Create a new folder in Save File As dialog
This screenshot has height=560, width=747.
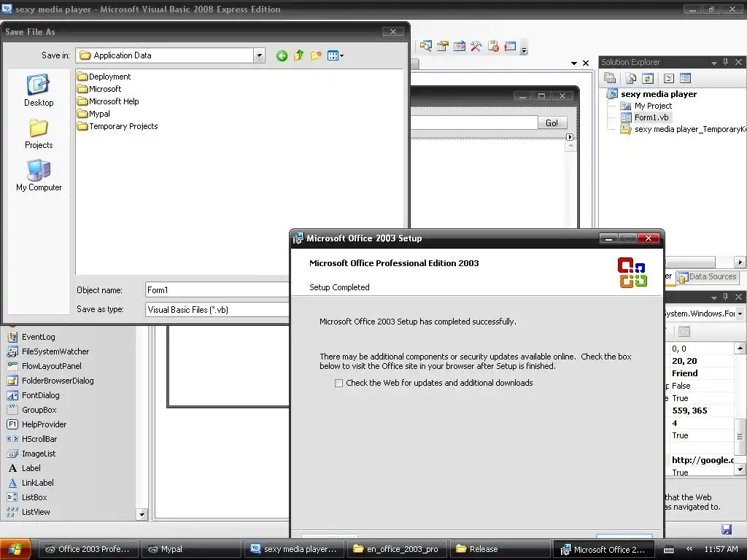(x=316, y=55)
